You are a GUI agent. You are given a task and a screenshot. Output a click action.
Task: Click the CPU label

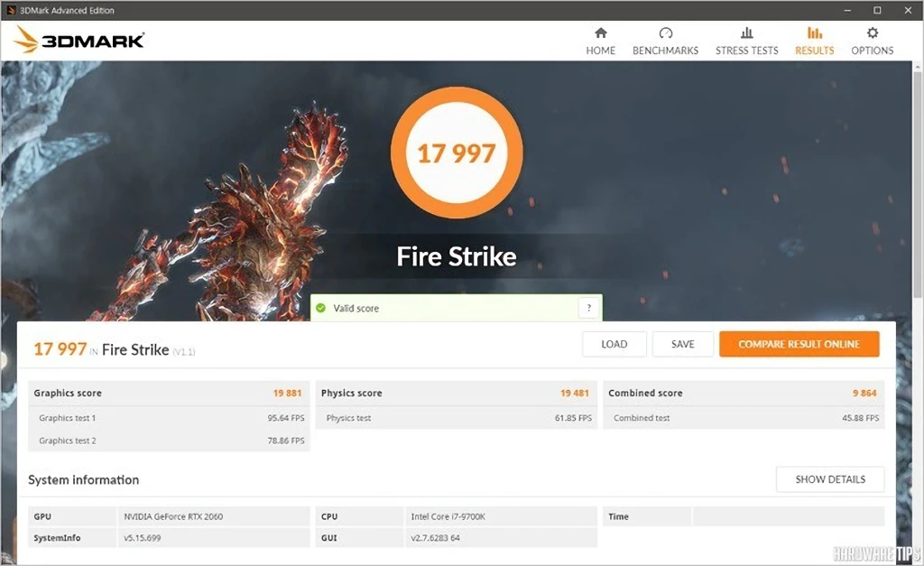pos(329,516)
